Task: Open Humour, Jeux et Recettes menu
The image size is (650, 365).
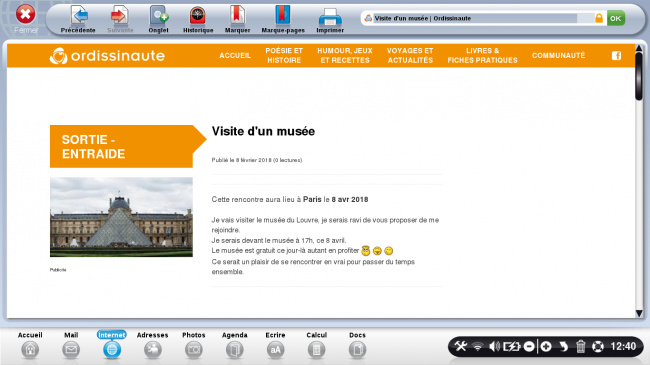Action: coord(345,56)
